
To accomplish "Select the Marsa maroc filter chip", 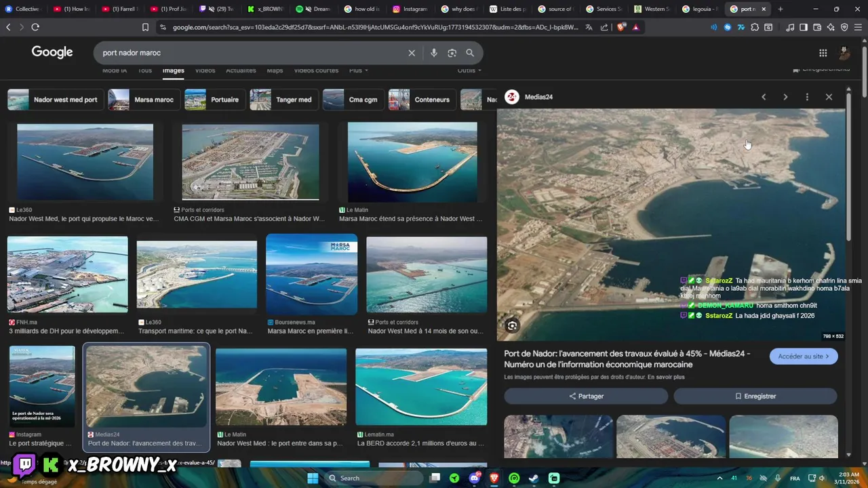I will tap(144, 100).
